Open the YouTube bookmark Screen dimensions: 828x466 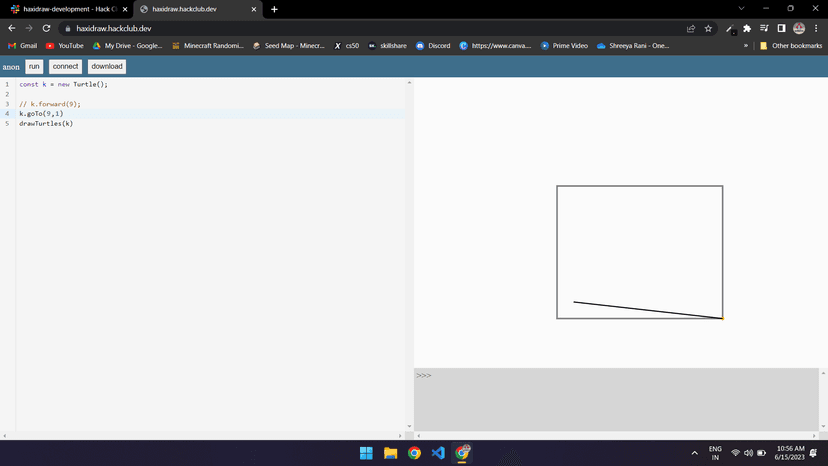click(64, 45)
